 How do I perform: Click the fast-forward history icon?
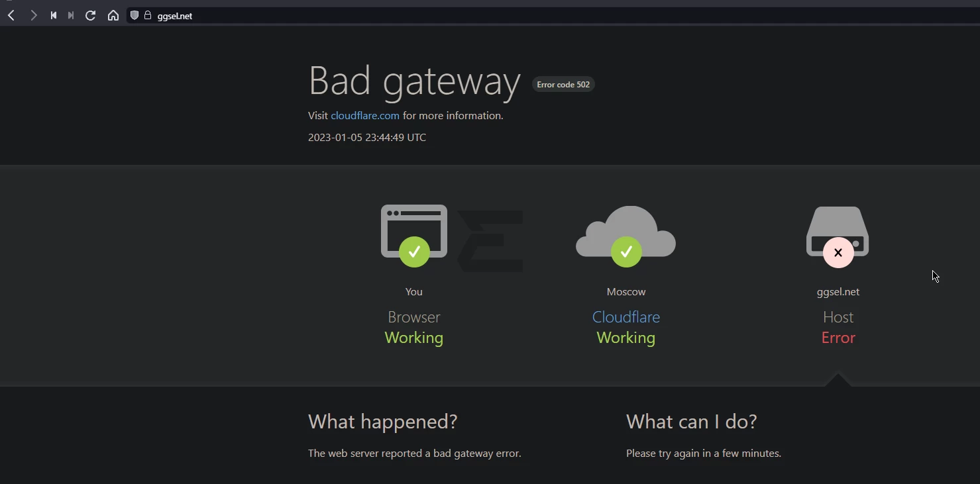71,15
